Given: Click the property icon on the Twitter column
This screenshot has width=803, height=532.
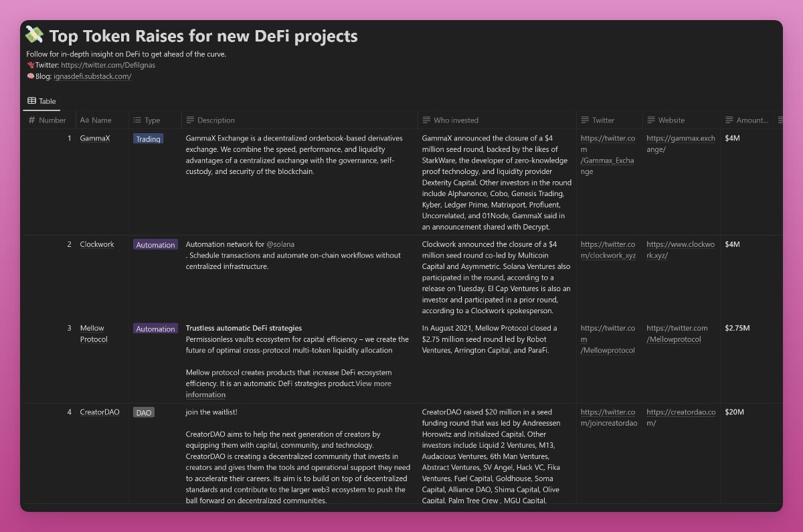Looking at the screenshot, I should [x=585, y=120].
